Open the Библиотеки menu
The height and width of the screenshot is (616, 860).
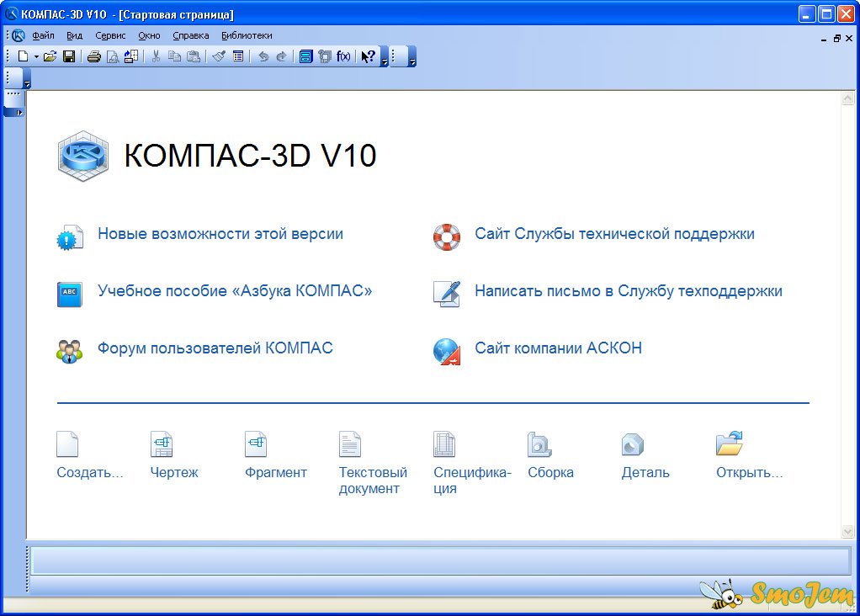(247, 35)
